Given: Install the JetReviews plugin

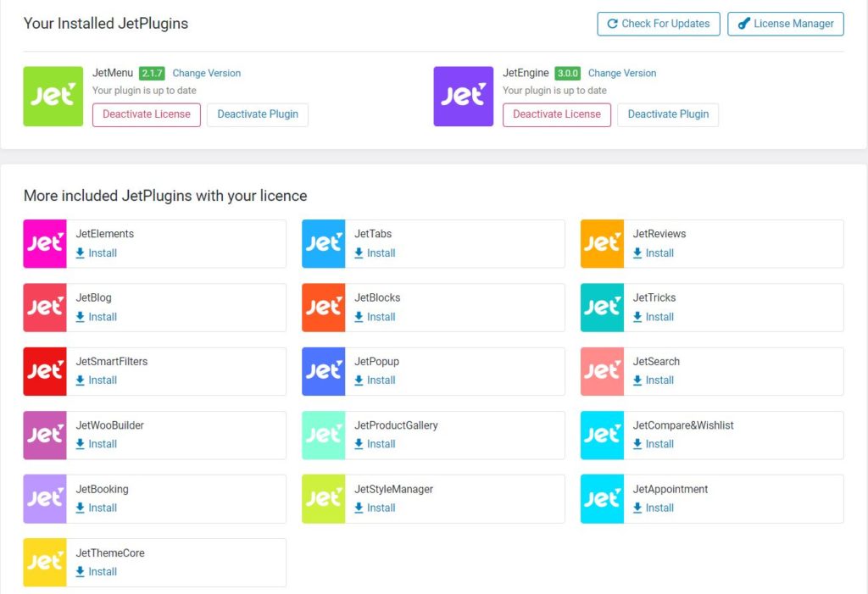Looking at the screenshot, I should [x=654, y=253].
